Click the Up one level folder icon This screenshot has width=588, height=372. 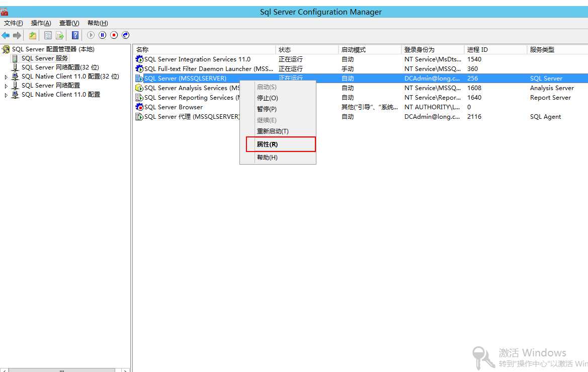coord(33,35)
